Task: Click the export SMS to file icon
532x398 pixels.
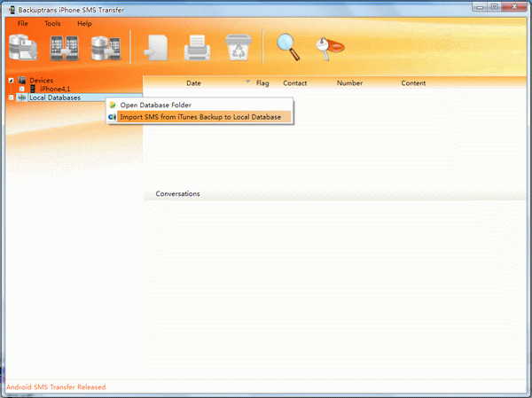Action: [156, 48]
